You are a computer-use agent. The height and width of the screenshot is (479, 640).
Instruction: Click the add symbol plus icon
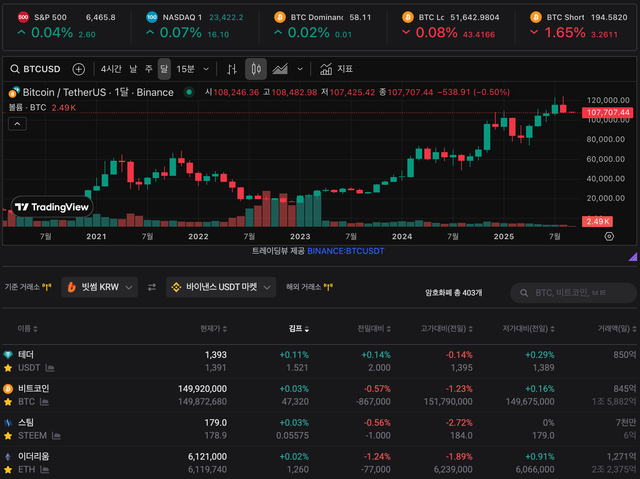coord(78,69)
